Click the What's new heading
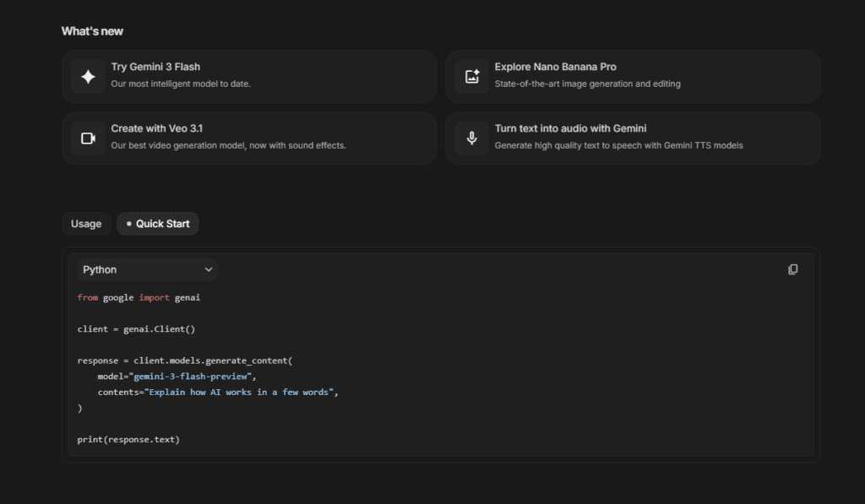Viewport: 865px width, 504px height. (91, 30)
